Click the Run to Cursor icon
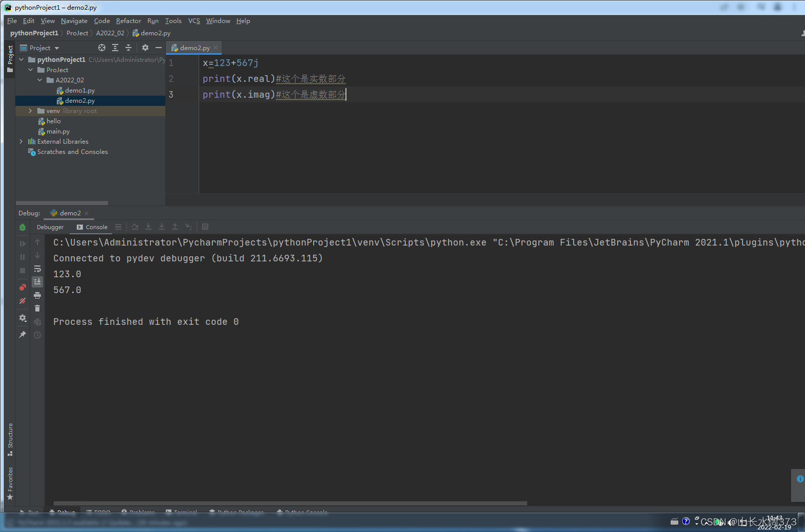The height and width of the screenshot is (532, 805). tap(188, 227)
